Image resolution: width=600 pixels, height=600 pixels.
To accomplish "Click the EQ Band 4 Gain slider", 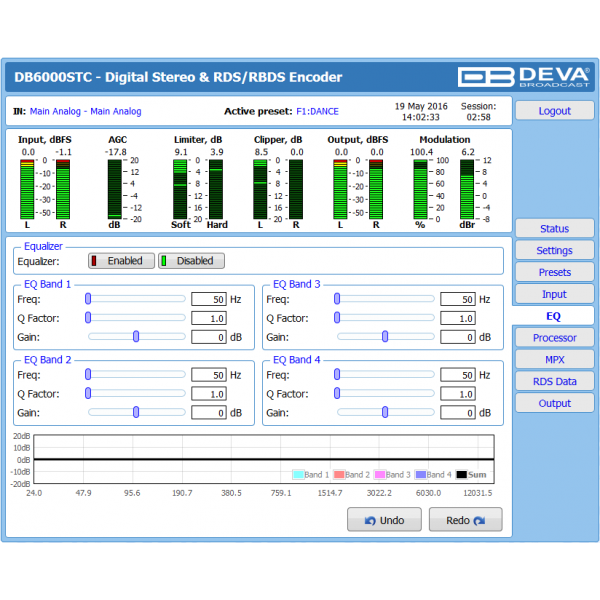I will (x=385, y=412).
